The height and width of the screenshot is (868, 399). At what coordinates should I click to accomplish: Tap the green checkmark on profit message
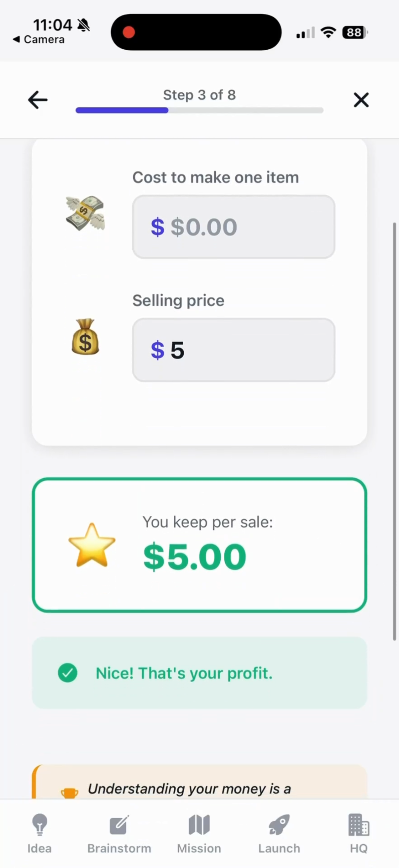(x=68, y=673)
